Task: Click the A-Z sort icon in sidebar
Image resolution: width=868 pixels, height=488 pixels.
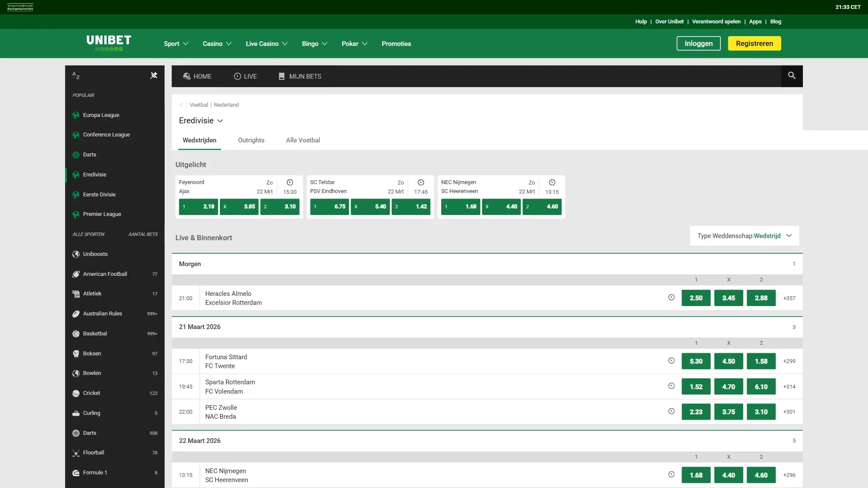Action: [76, 76]
